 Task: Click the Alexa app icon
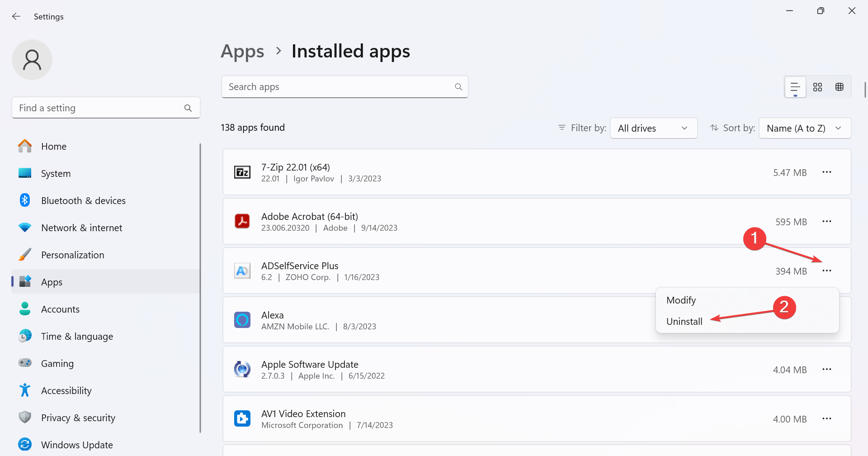click(242, 320)
